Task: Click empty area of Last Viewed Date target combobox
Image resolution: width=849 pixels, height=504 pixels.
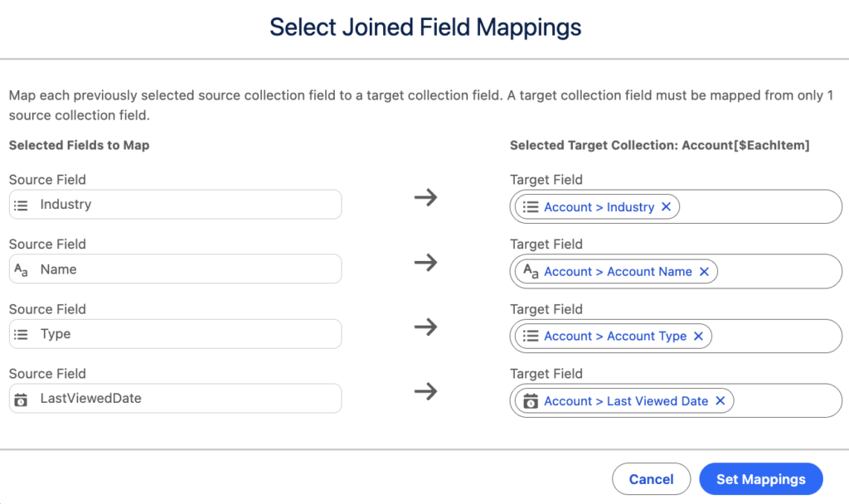Action: tap(785, 400)
